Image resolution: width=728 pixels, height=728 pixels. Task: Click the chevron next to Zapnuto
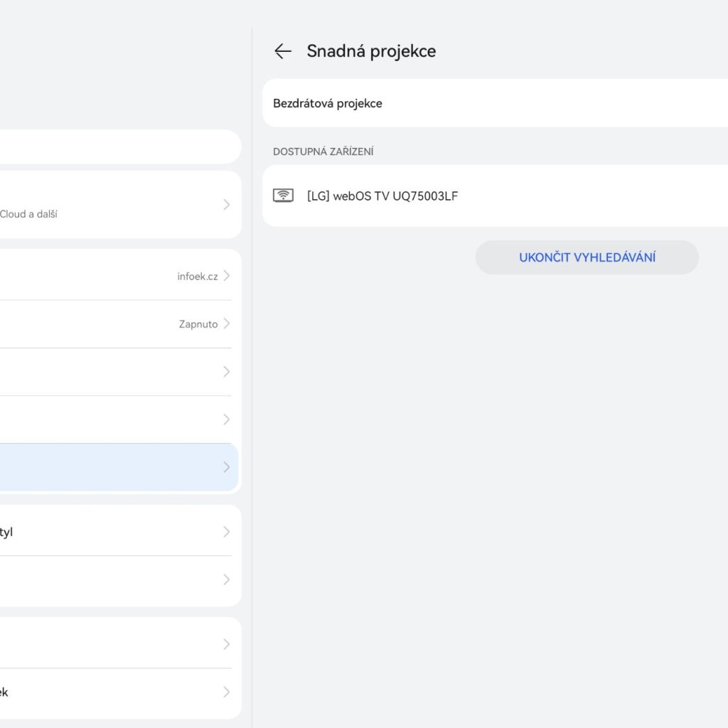coord(226,323)
